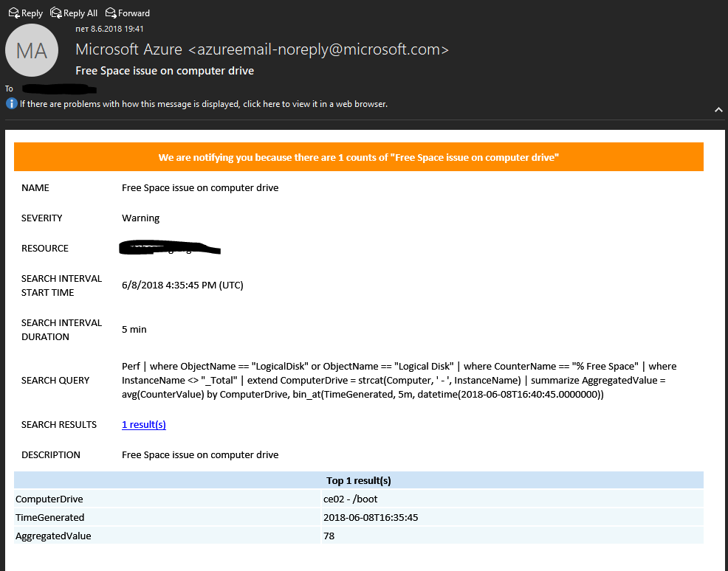The image size is (728, 571).
Task: Open the MA sender avatar
Action: click(x=32, y=51)
